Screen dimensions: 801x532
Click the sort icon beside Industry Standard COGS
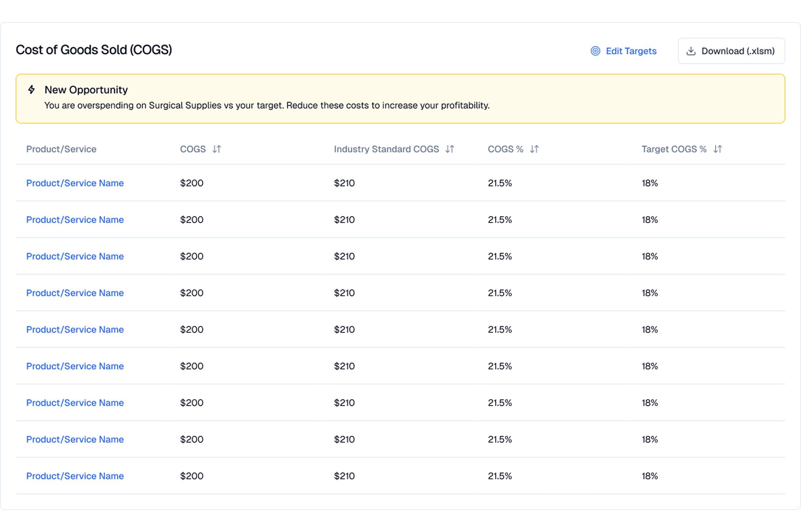(450, 149)
